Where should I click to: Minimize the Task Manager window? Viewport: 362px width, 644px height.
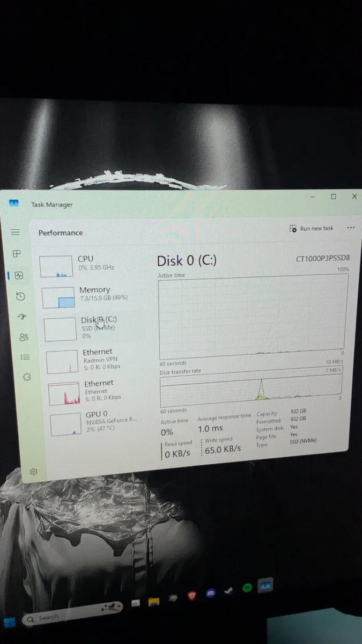pyautogui.click(x=313, y=197)
